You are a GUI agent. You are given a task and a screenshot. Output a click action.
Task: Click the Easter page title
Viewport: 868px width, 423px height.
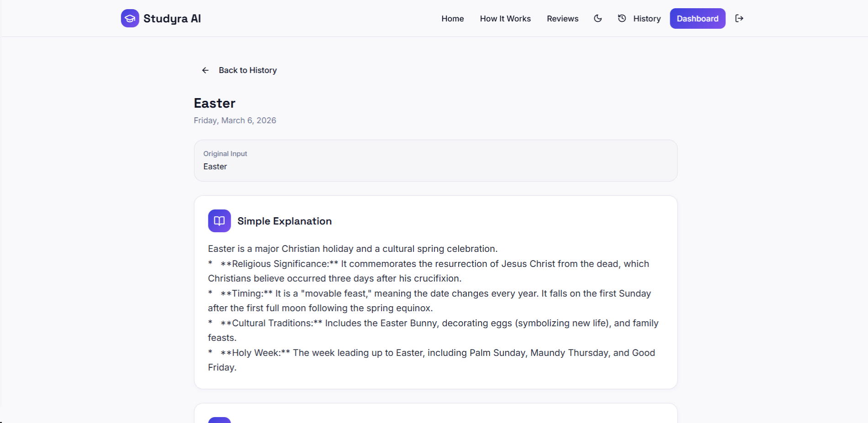pyautogui.click(x=215, y=103)
